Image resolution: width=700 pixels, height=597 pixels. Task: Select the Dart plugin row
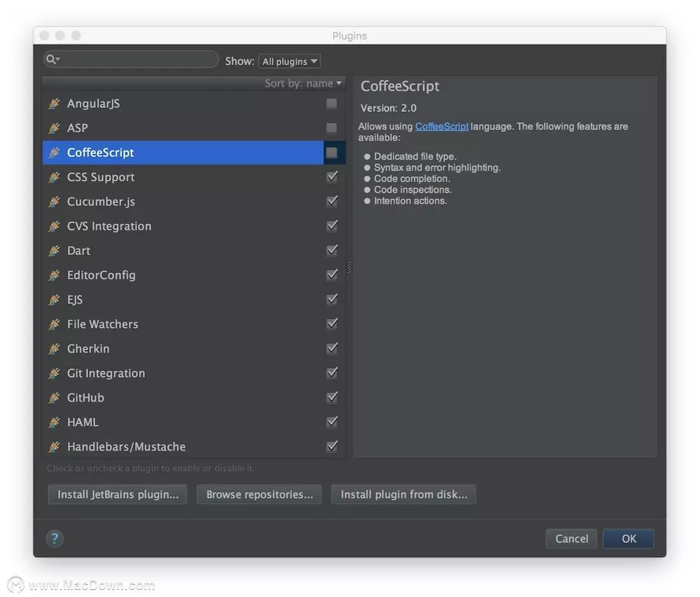[x=194, y=251]
